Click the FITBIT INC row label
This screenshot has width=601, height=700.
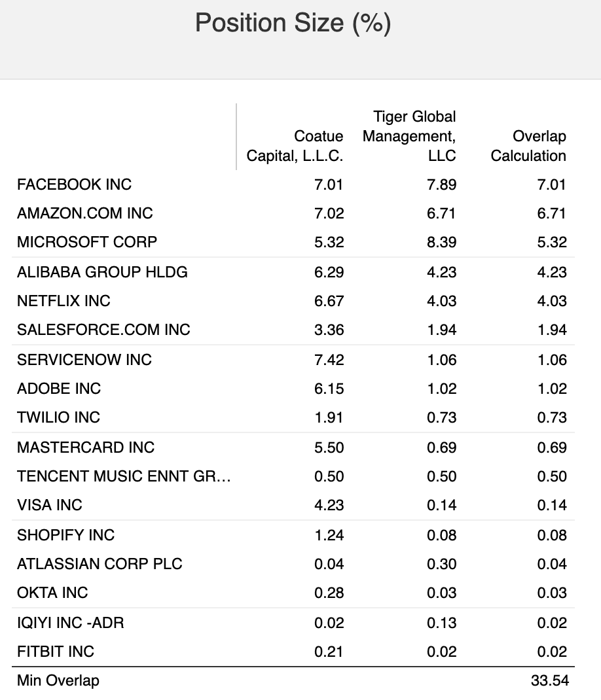point(56,652)
